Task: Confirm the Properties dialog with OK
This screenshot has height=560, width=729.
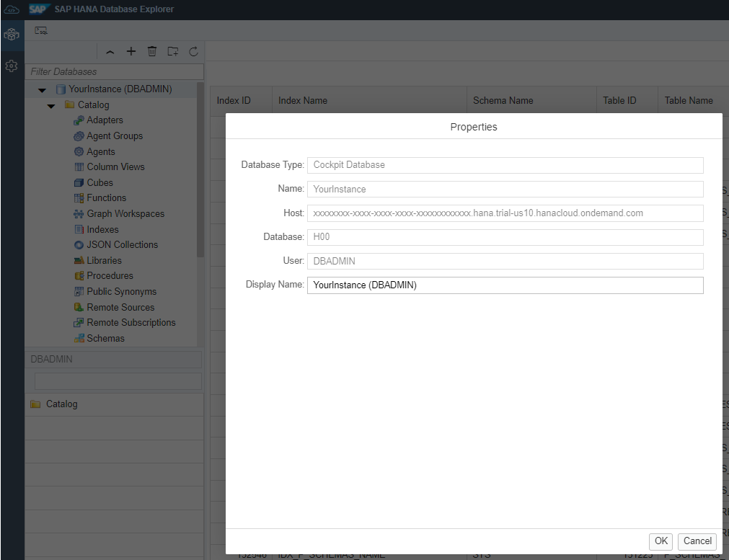Action: click(660, 541)
